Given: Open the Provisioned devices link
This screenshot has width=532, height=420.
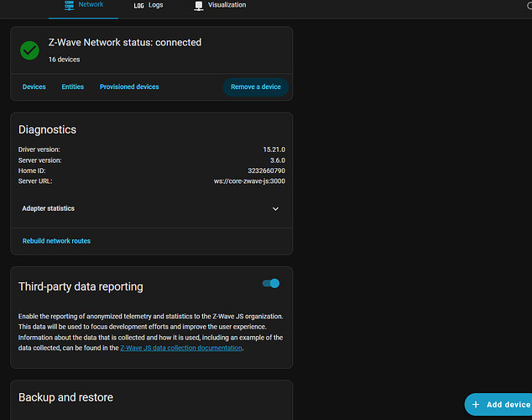Looking at the screenshot, I should (x=129, y=87).
